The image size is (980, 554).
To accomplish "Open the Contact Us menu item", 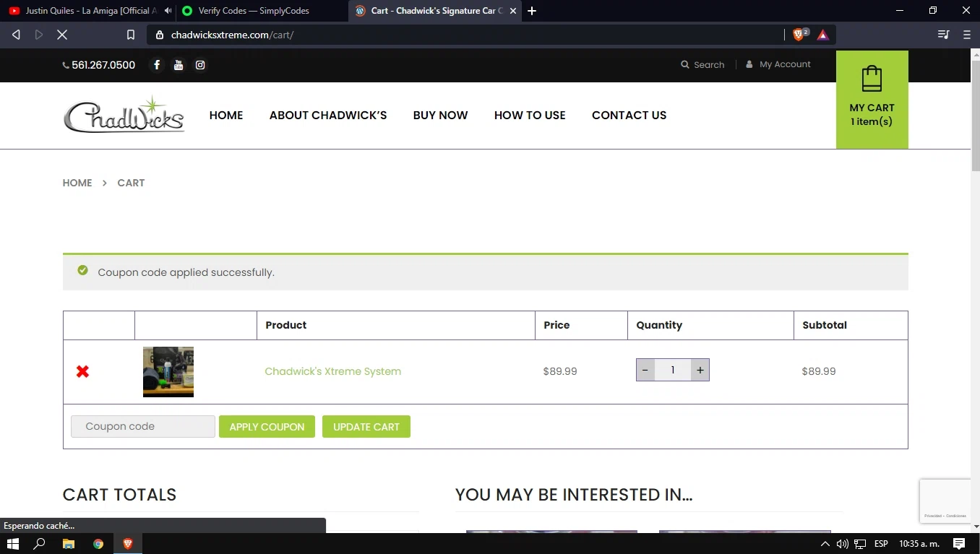I will click(629, 115).
